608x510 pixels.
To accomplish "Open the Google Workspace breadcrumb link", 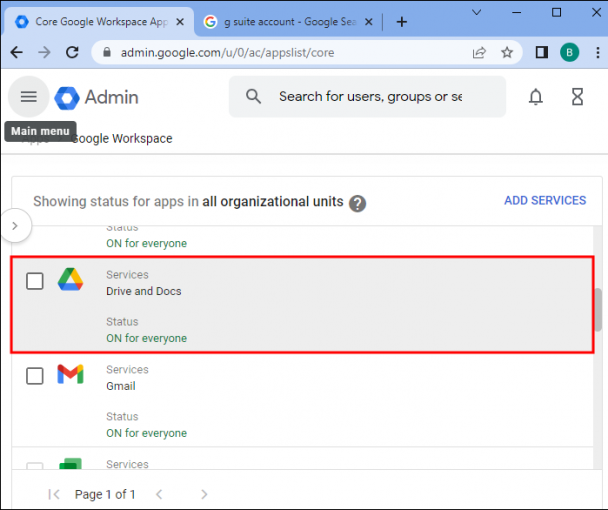I will tap(122, 139).
